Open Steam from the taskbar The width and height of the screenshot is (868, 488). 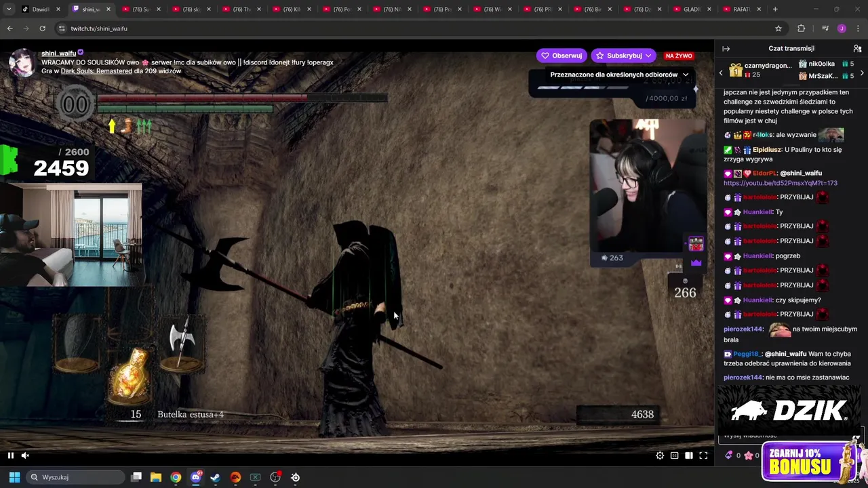pos(216,477)
